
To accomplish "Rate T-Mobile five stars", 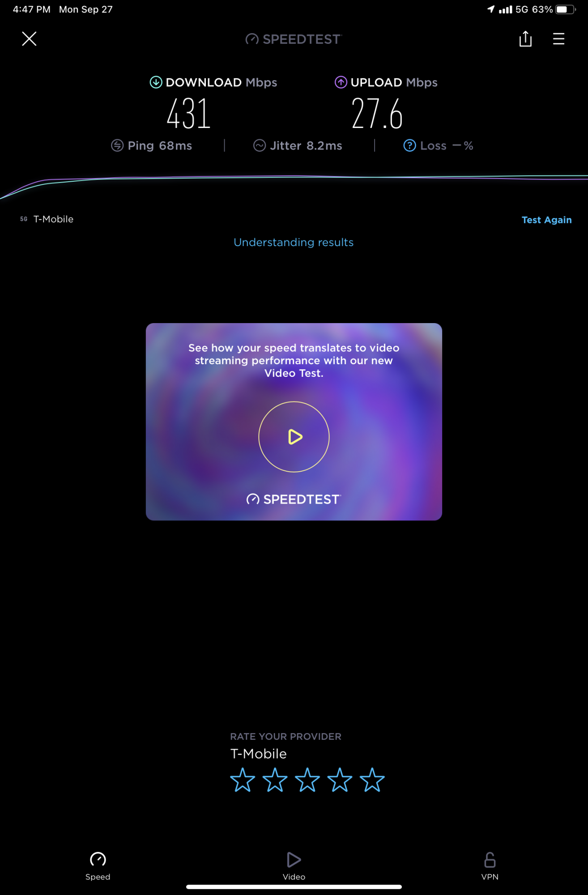I will (x=372, y=780).
